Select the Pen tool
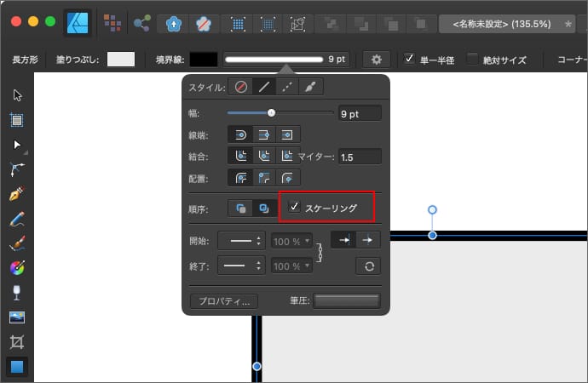Screen dimensions: 588x383 [x=16, y=195]
